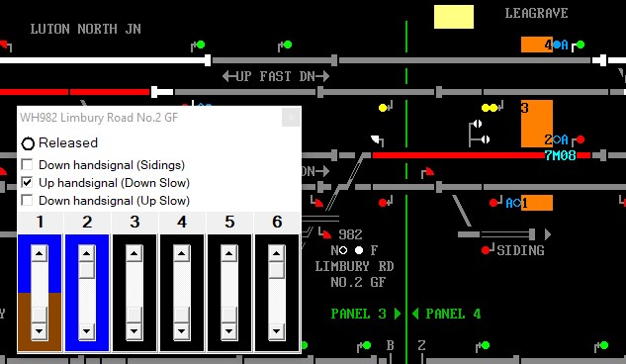626x364 pixels.
Task: Click the red signal next to SIDING label
Action: pos(486,250)
